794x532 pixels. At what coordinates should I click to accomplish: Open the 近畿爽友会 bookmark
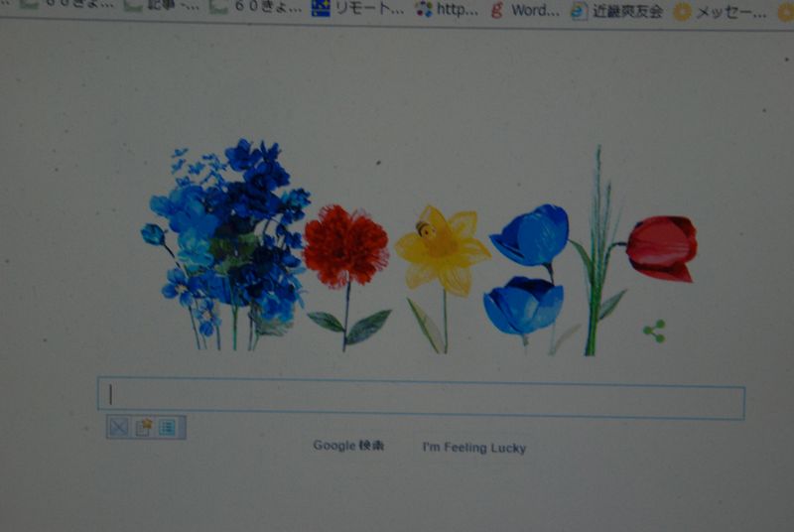pyautogui.click(x=617, y=11)
